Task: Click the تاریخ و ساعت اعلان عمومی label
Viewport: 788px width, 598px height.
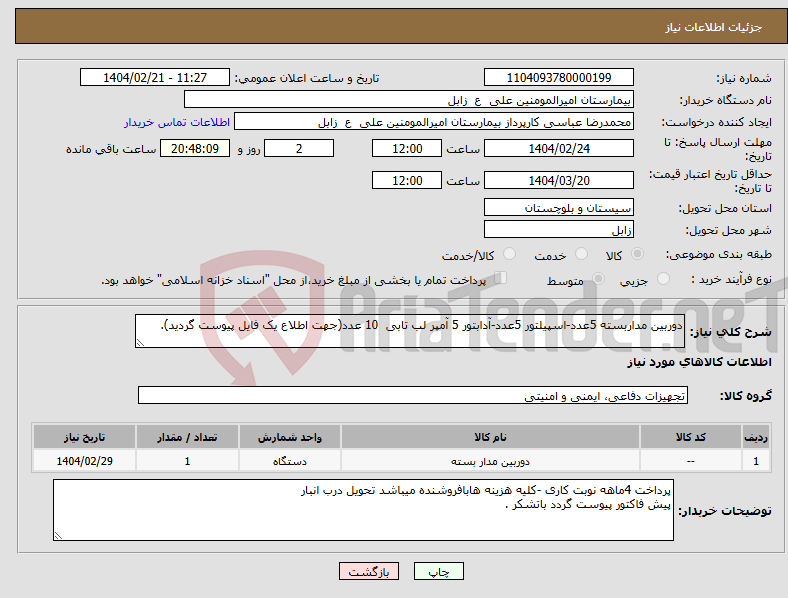Action: (x=307, y=78)
